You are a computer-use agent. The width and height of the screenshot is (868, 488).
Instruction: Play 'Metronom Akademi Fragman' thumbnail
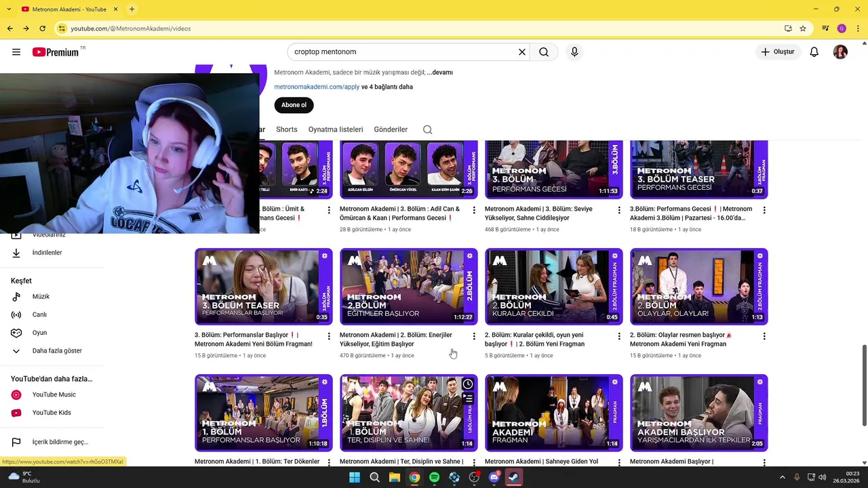553,412
